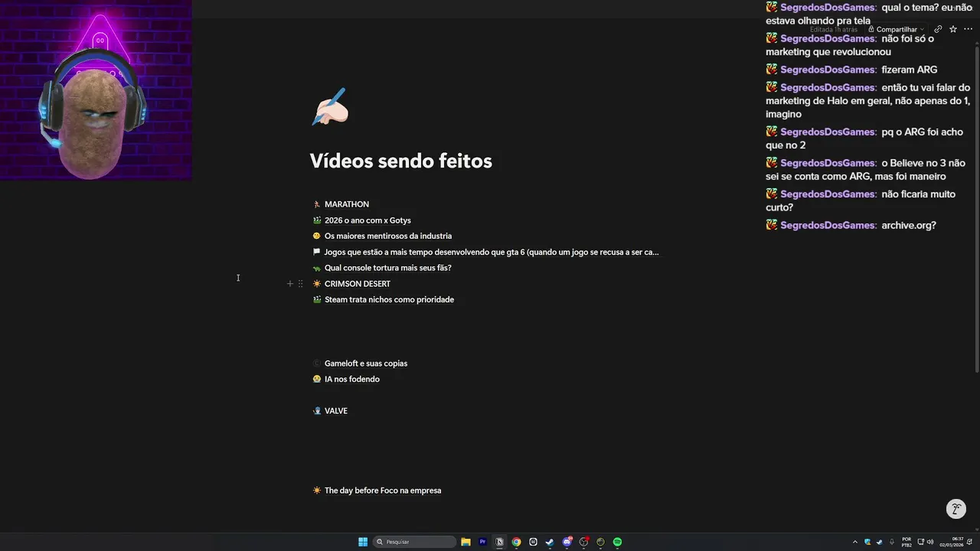Screen dimensions: 980x551
Task: Click the microphone tray icon
Action: [892, 542]
